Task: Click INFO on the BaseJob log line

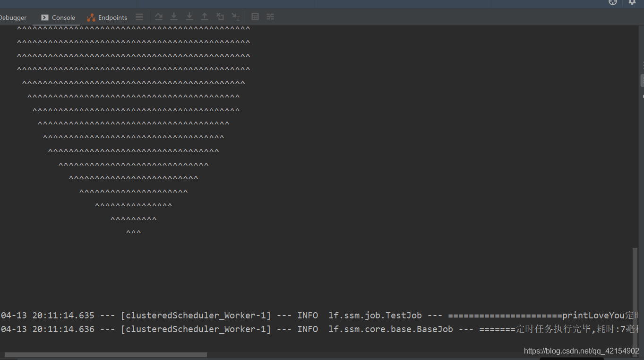Action: [x=308, y=329]
